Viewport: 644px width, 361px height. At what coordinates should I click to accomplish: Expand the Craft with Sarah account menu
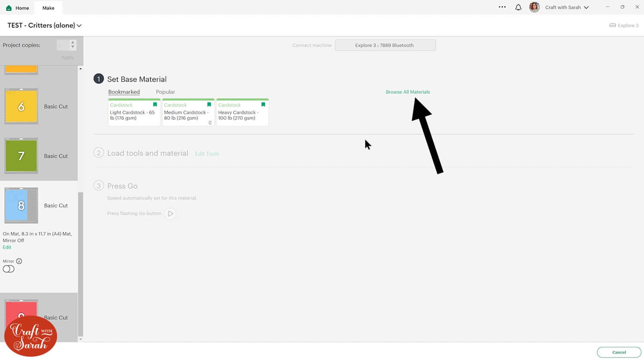point(567,7)
